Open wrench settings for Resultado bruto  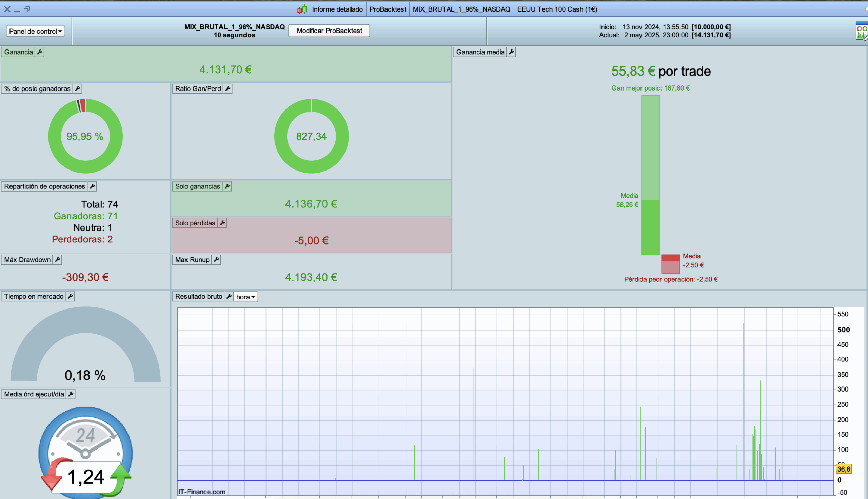(229, 297)
